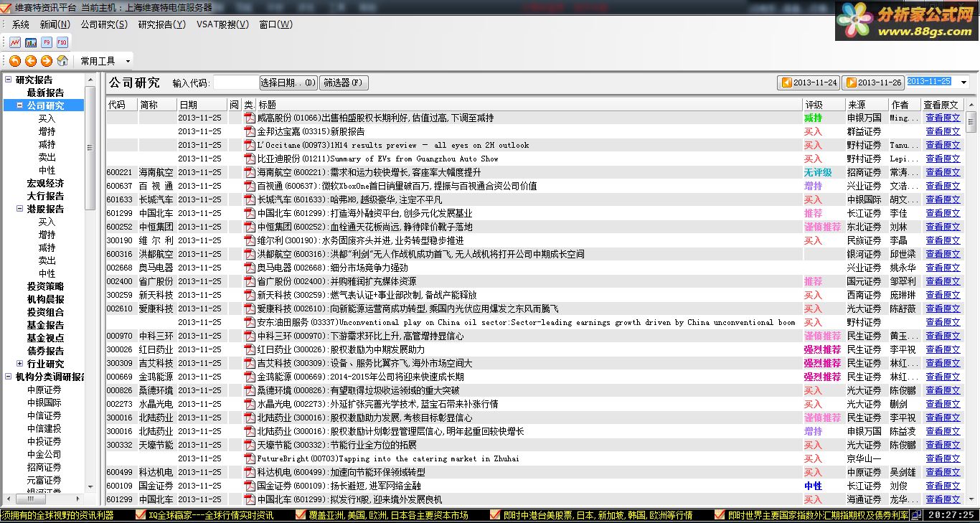
Task: Go forward with the orange right arrow
Action: point(47,61)
